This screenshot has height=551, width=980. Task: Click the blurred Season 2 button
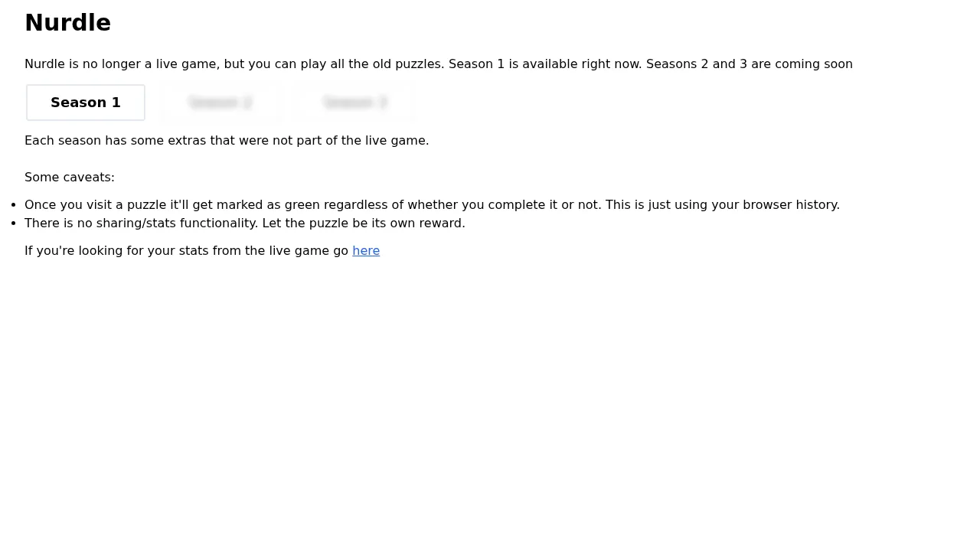point(220,103)
